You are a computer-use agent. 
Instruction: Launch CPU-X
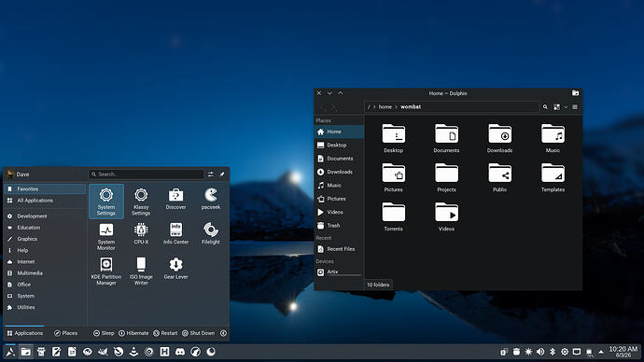[141, 234]
